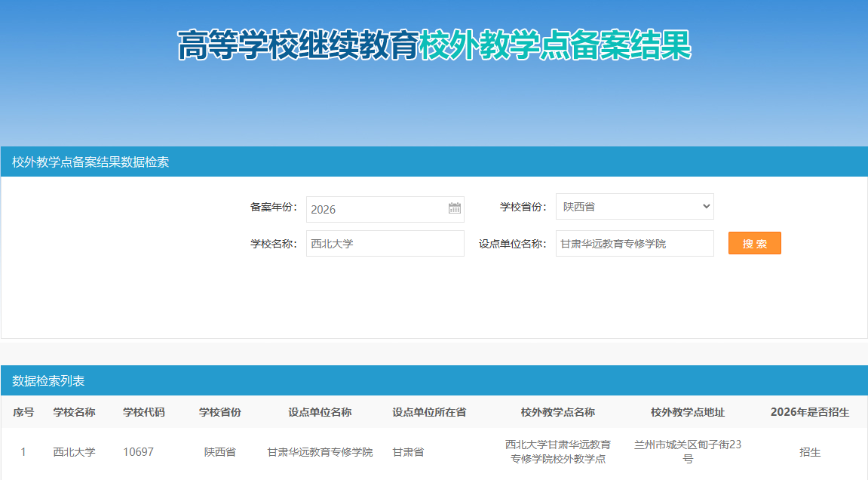The image size is (868, 480).
Task: Click the 甘肃省 cell in the results row
Action: click(x=408, y=452)
